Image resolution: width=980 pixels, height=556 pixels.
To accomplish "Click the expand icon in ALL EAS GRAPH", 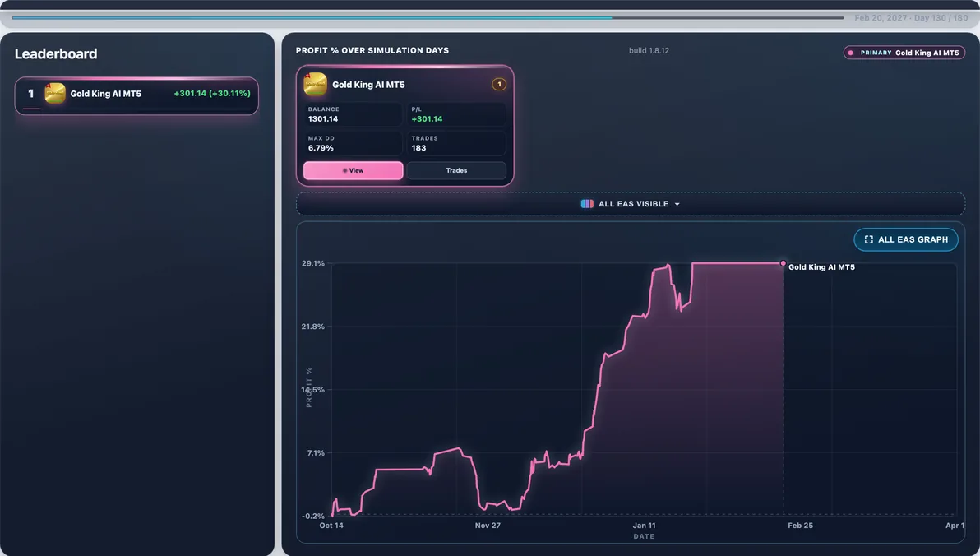I will pos(868,239).
